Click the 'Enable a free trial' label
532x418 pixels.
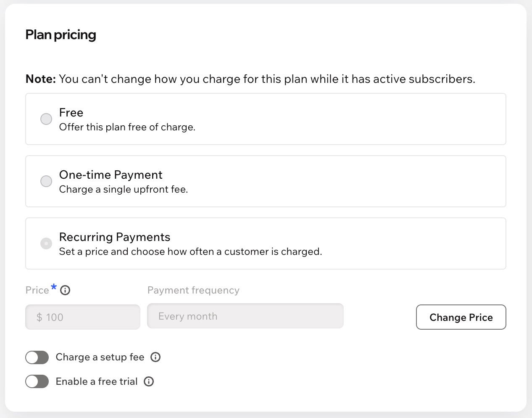tap(97, 381)
